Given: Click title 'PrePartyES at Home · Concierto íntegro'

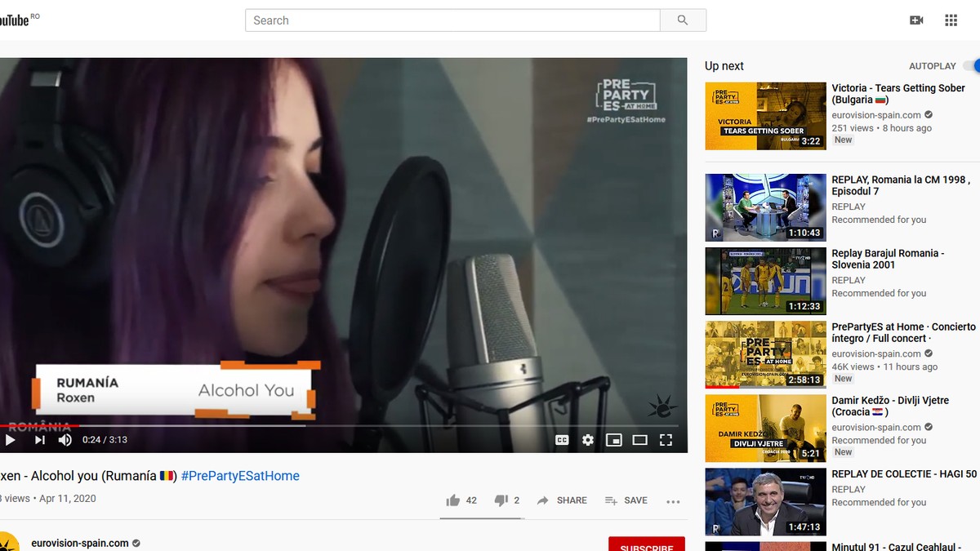Looking at the screenshot, I should 903,332.
